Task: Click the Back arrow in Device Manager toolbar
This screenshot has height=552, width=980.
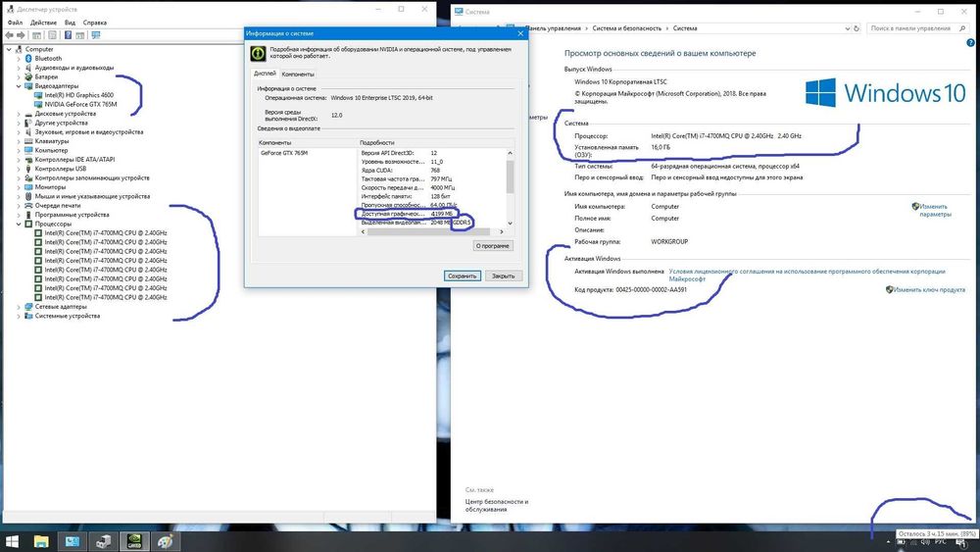Action: pyautogui.click(x=10, y=35)
